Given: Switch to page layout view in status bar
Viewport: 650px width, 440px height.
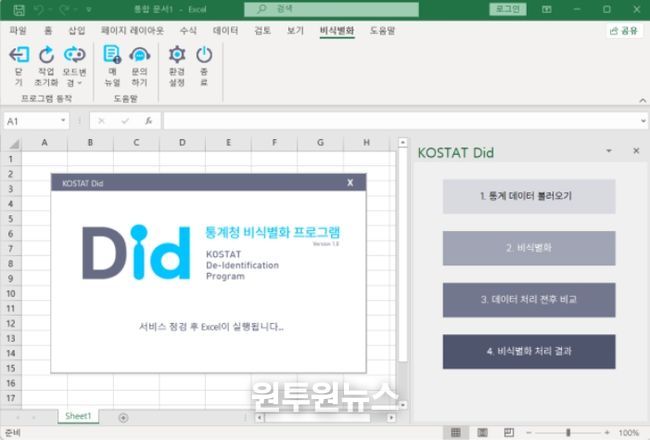Looking at the screenshot, I should tap(482, 433).
